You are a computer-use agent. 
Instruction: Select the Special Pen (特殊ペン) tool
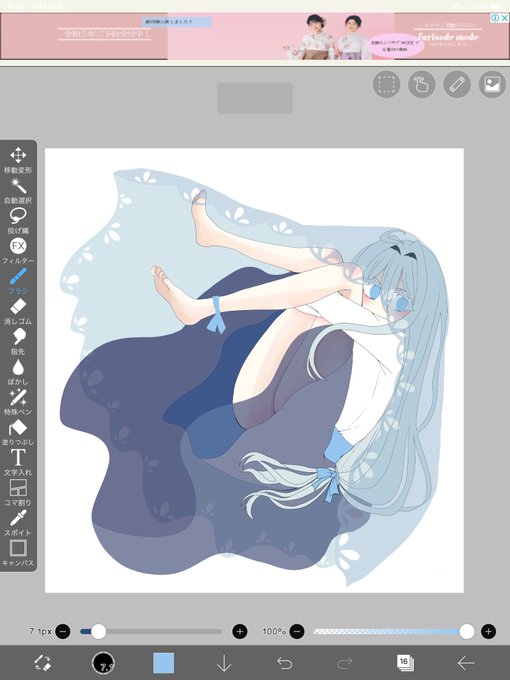18,402
